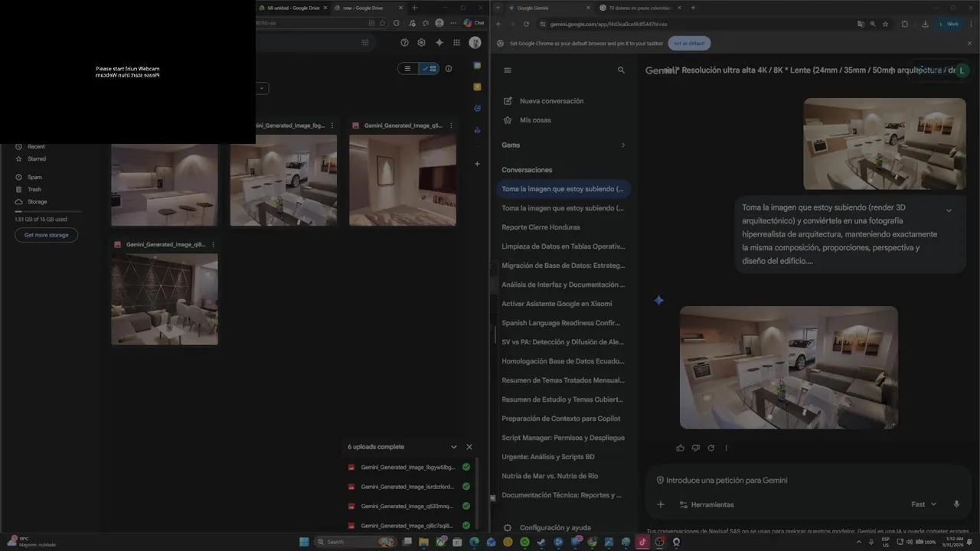This screenshot has height=551, width=980.
Task: Bookmark this Gemini page with star
Action: click(885, 24)
